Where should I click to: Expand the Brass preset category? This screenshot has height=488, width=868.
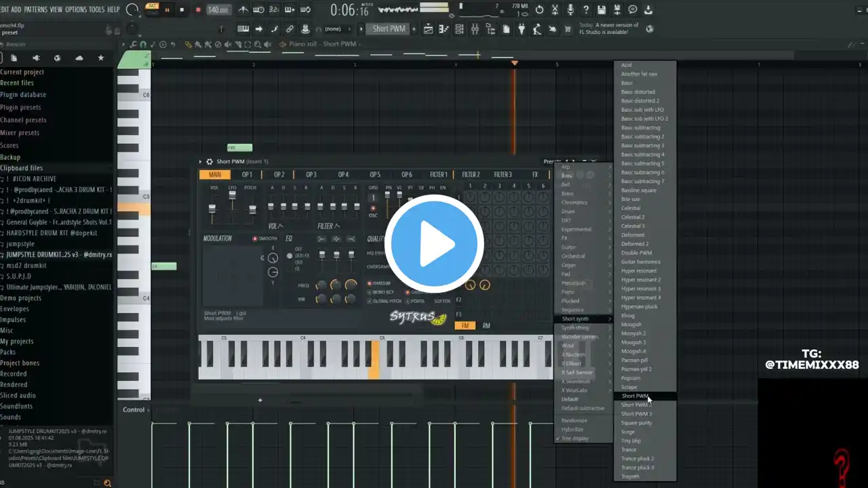pos(583,193)
